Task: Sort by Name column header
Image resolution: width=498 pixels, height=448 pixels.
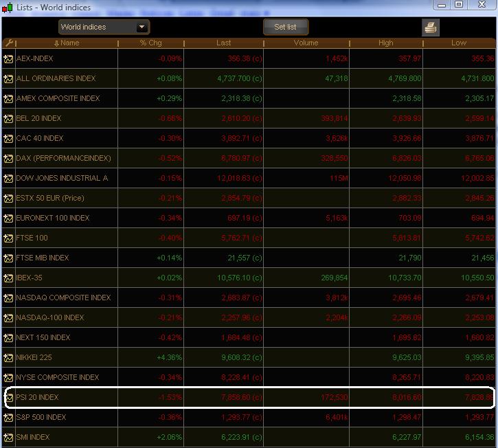Action: pyautogui.click(x=67, y=43)
